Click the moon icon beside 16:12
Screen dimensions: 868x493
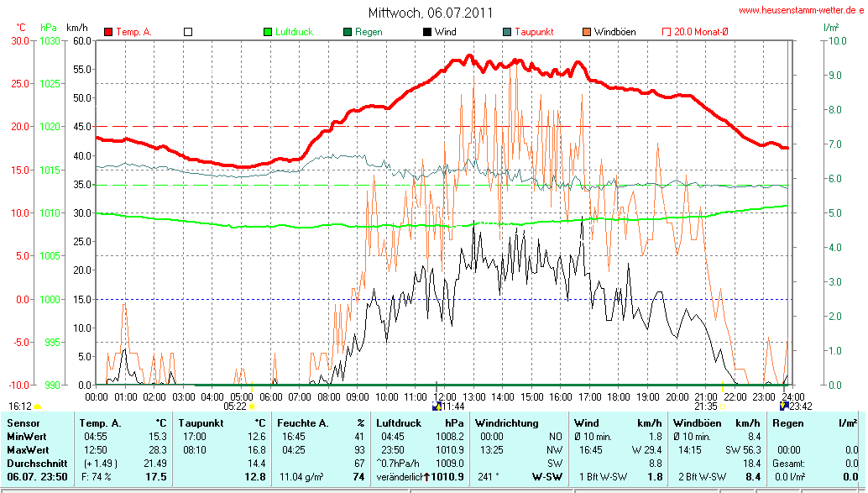(38, 406)
